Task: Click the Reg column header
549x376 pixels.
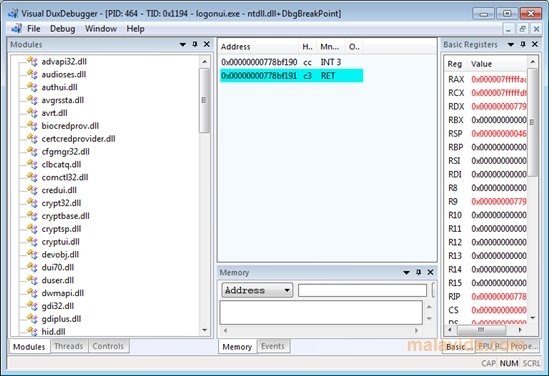Action: (455, 64)
